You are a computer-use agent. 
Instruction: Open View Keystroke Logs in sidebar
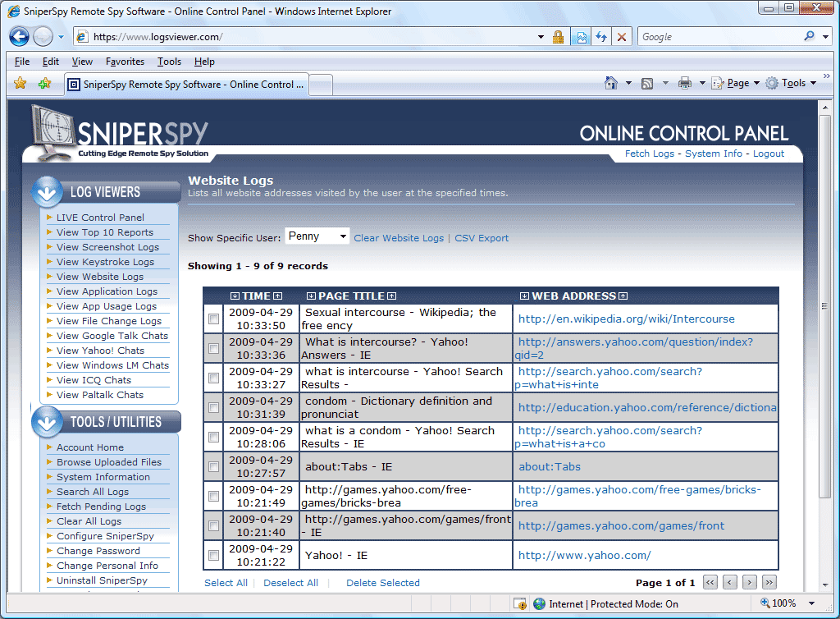(105, 262)
